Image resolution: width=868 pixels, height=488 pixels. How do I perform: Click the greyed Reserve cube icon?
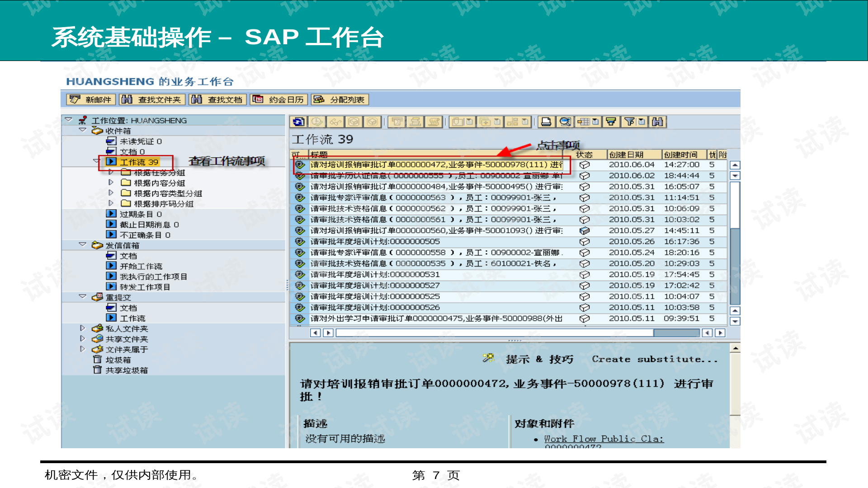click(x=354, y=122)
